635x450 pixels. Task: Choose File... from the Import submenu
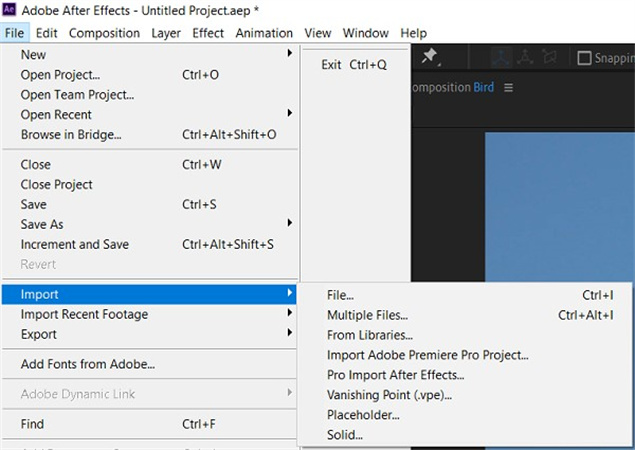(x=340, y=295)
